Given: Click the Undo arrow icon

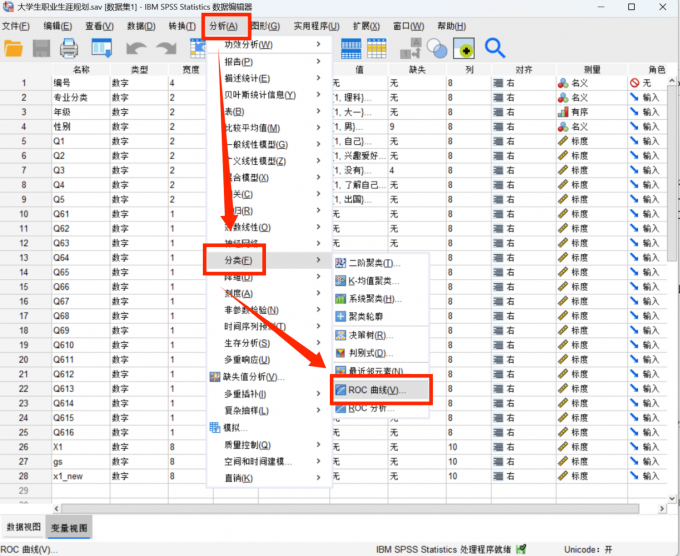Looking at the screenshot, I should (136, 48).
